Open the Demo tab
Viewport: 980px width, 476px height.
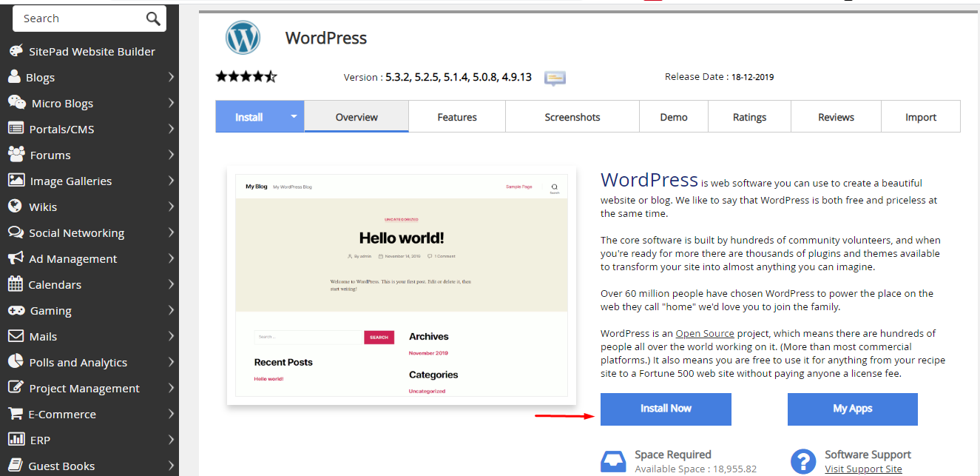[674, 117]
